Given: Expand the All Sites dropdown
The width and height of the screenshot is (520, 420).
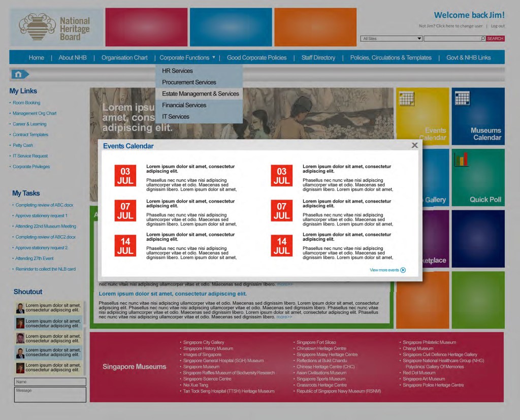Looking at the screenshot, I should pyautogui.click(x=419, y=39).
